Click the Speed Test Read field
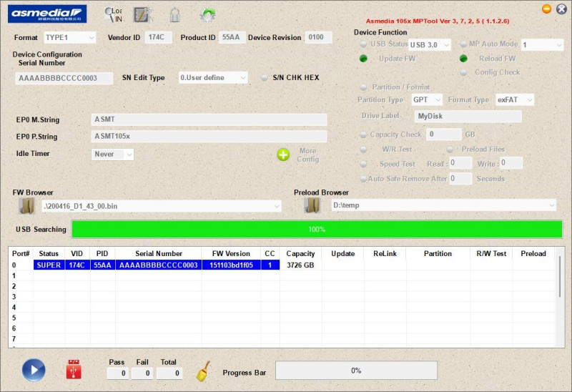The height and width of the screenshot is (392, 572). [460, 163]
